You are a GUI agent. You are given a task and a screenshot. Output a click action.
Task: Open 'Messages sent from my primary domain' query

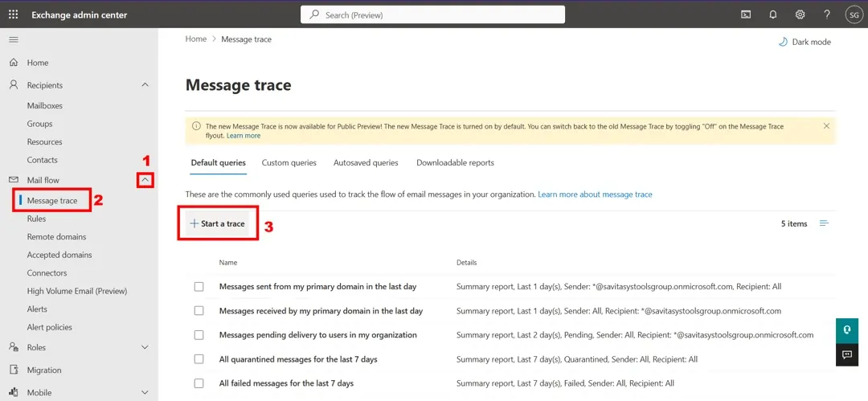(317, 287)
